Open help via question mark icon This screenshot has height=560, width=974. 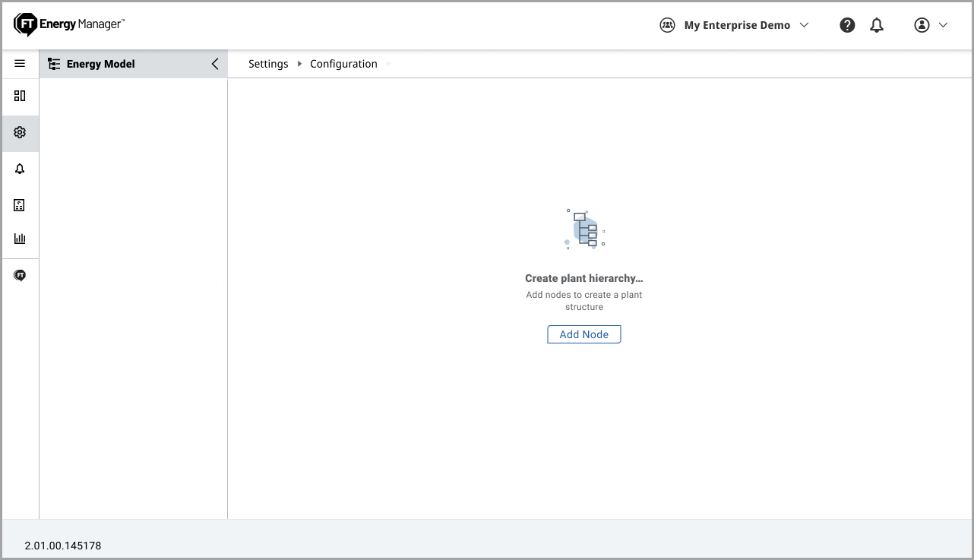click(x=847, y=25)
